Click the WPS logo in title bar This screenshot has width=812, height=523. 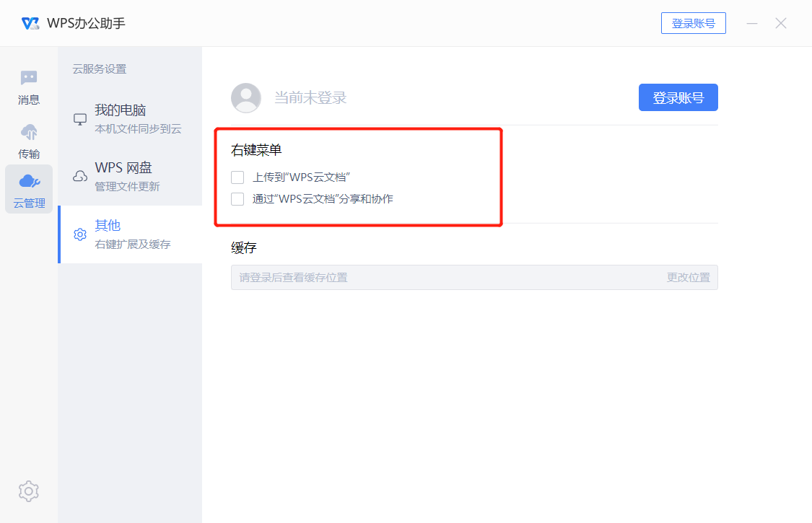point(30,23)
